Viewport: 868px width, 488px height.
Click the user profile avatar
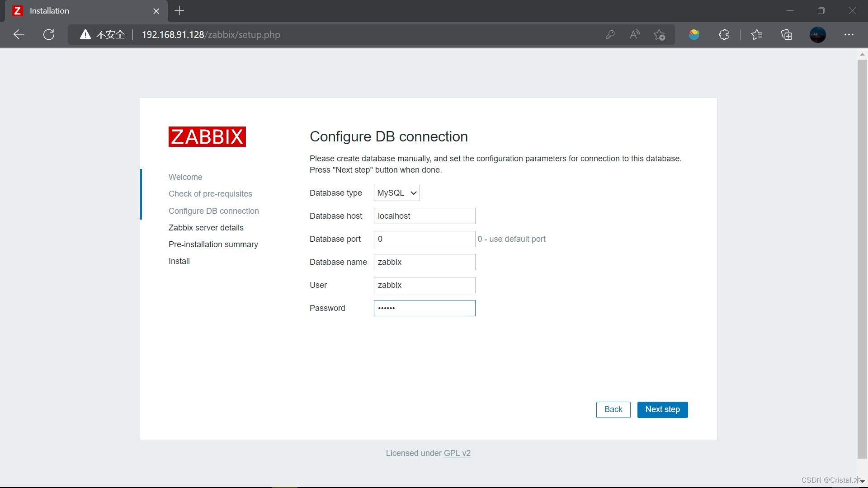tap(817, 35)
